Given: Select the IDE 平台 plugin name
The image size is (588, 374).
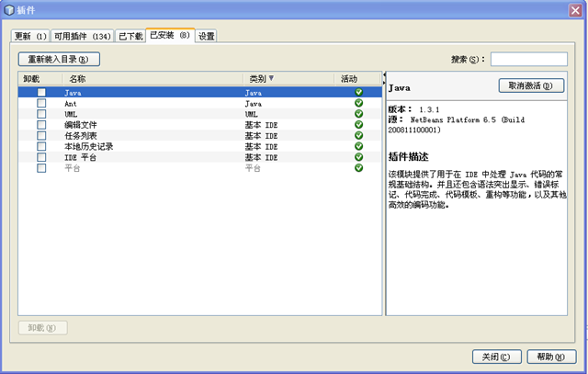Looking at the screenshot, I should [80, 157].
